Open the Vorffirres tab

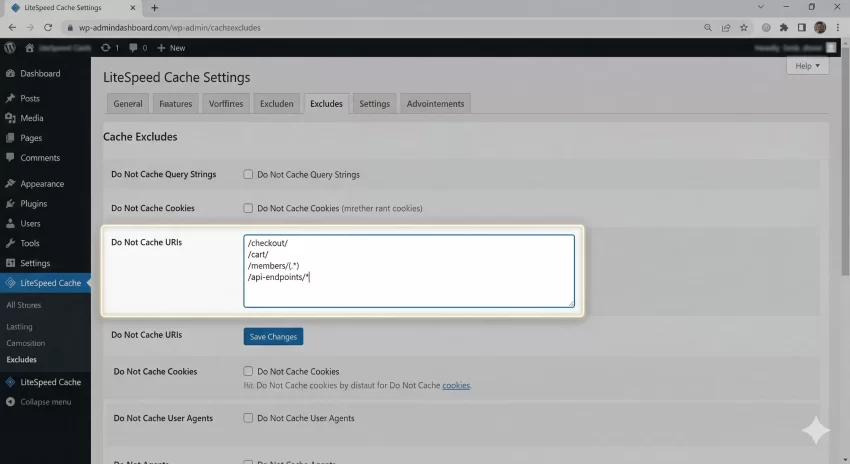point(226,104)
